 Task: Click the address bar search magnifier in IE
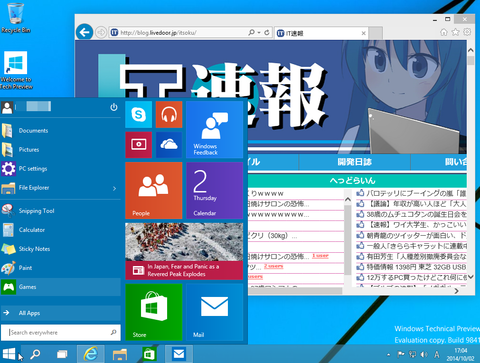pyautogui.click(x=251, y=32)
